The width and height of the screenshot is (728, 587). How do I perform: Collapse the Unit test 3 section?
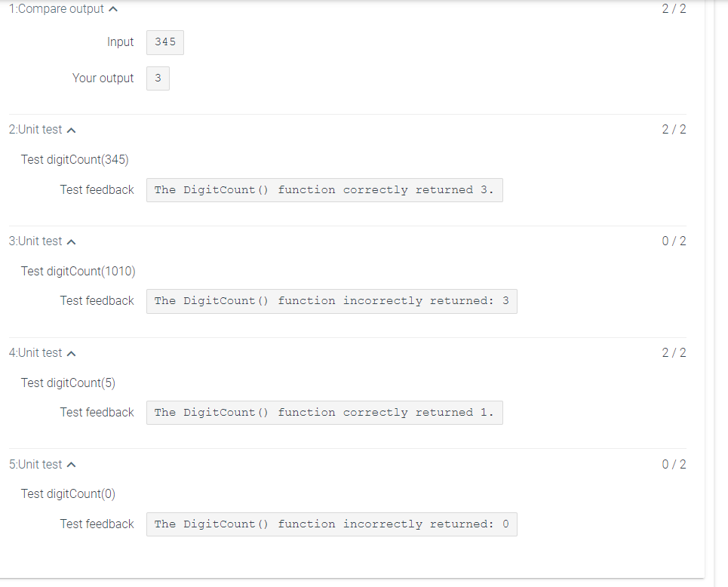coord(72,241)
